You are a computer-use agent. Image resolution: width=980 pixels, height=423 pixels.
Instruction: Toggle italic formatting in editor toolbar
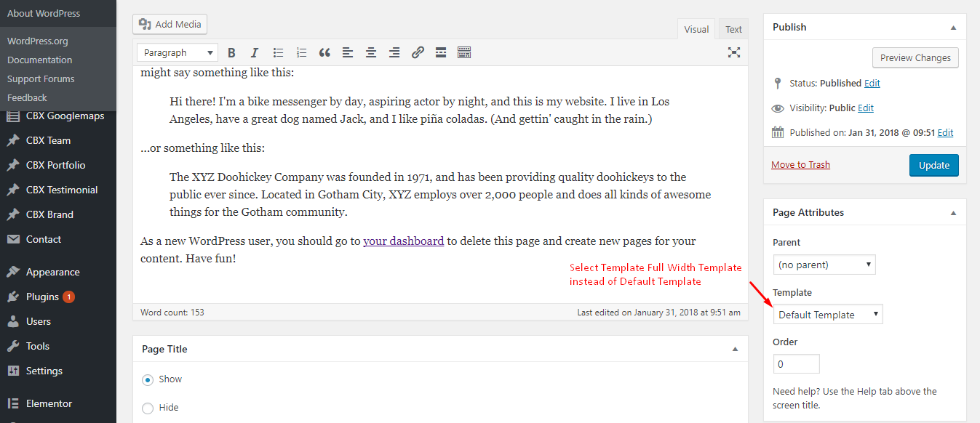point(254,52)
